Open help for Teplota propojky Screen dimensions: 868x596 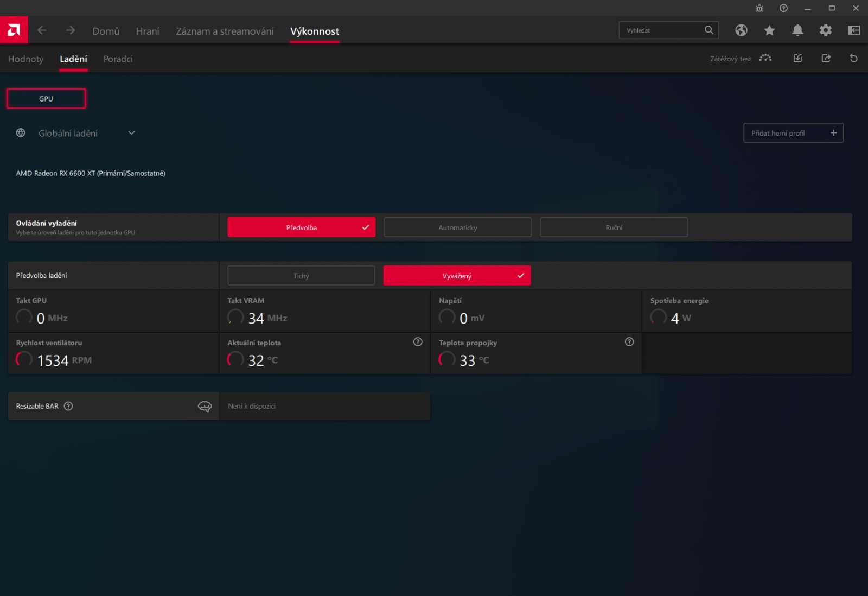point(629,342)
